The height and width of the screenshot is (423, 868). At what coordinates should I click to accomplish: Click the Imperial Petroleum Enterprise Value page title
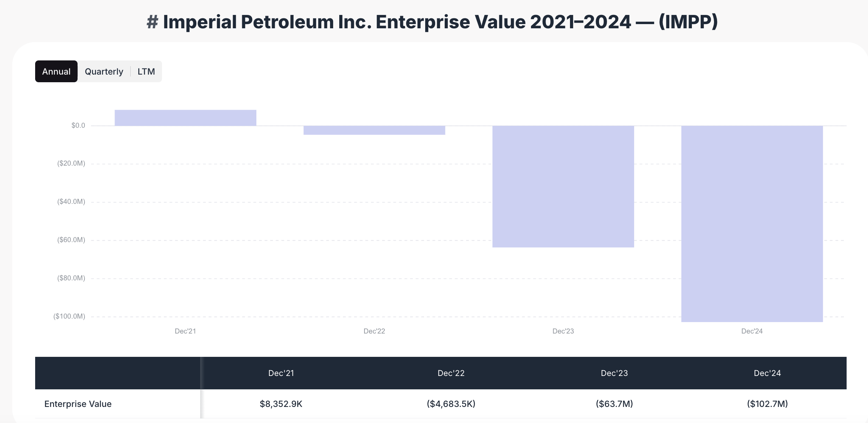click(432, 22)
